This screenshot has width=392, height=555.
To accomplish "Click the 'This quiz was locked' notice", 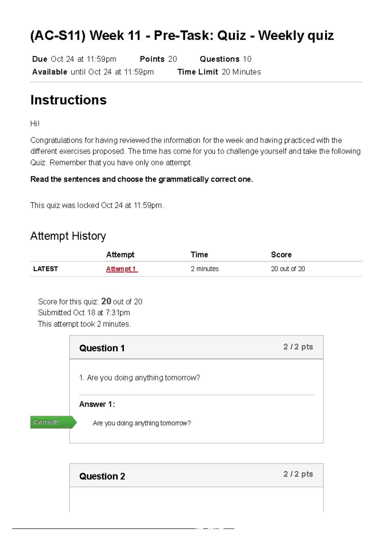I will click(97, 205).
